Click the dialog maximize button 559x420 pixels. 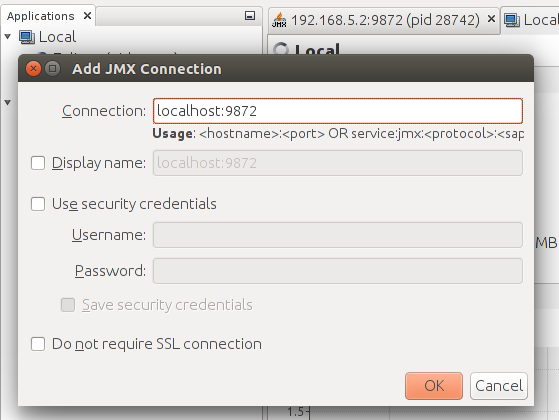(53, 68)
